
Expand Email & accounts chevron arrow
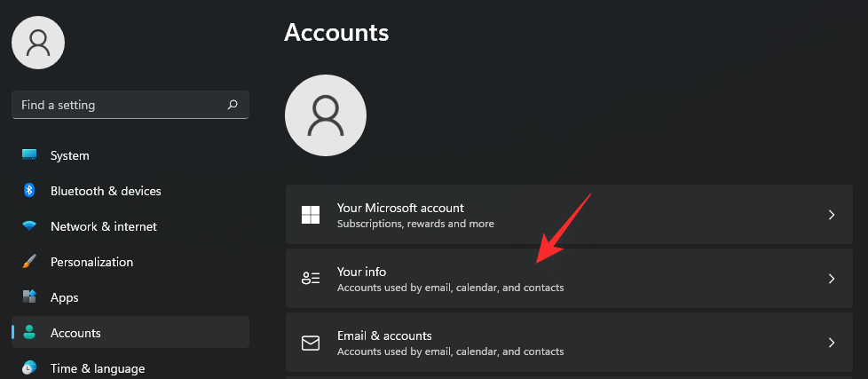click(832, 343)
